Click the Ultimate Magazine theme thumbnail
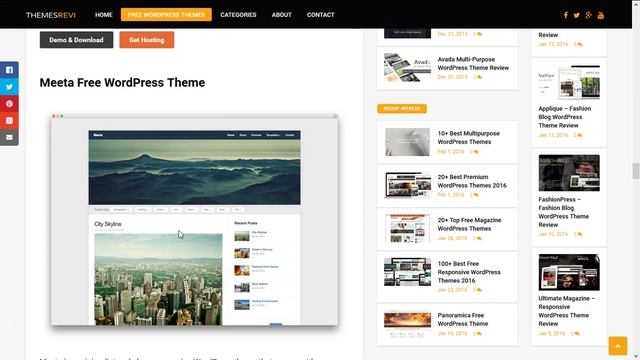The image size is (640, 360). pos(569,272)
